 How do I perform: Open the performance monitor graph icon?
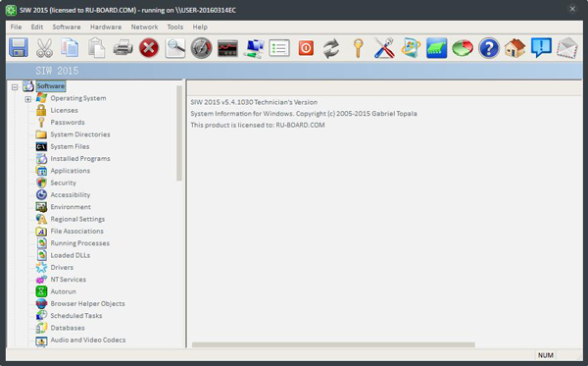[x=227, y=48]
